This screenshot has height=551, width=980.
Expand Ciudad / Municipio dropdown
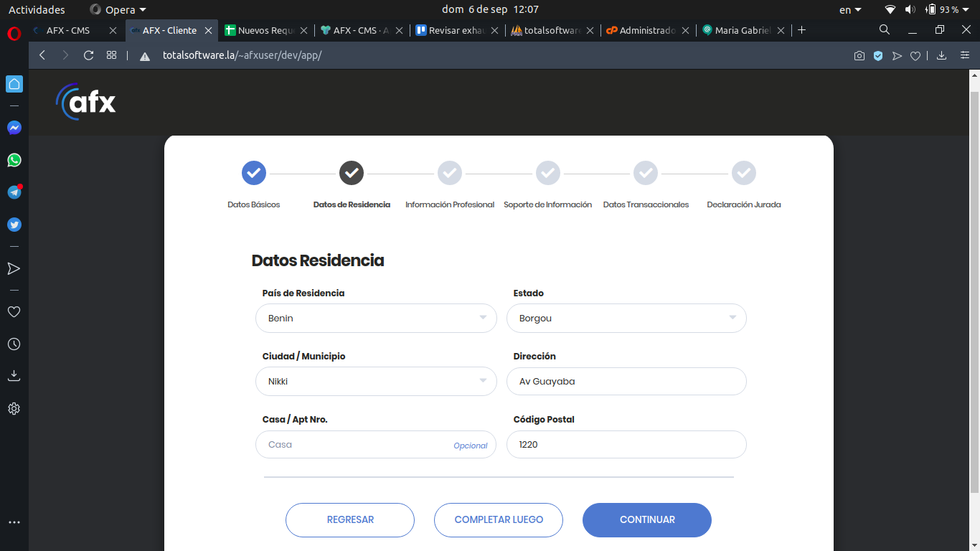pyautogui.click(x=376, y=381)
